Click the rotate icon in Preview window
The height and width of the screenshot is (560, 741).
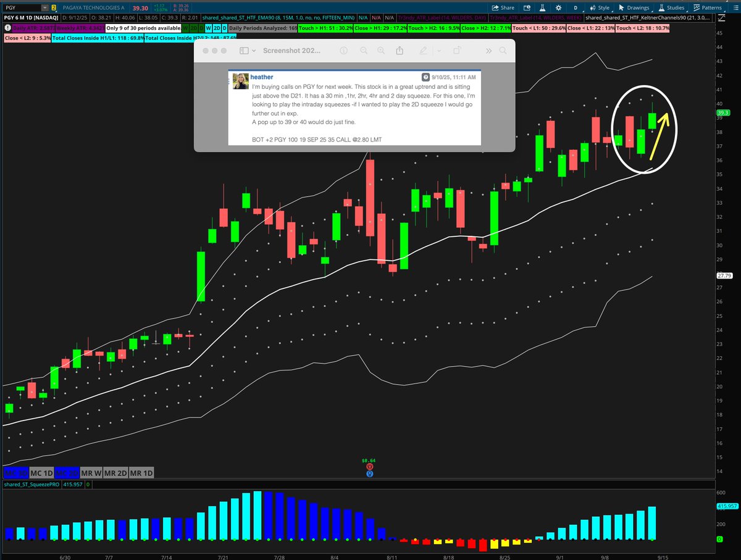tap(457, 51)
